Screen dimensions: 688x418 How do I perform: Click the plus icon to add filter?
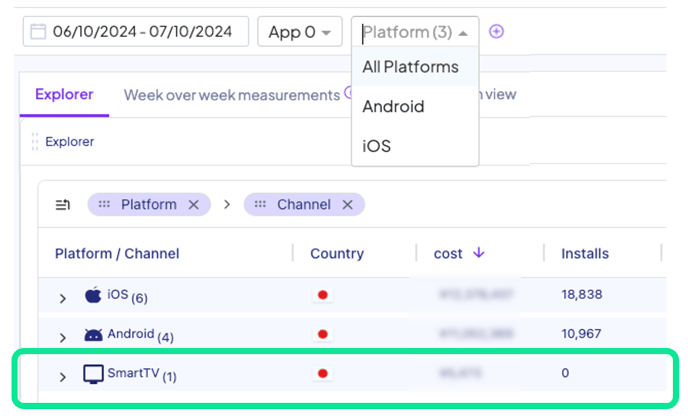pos(496,31)
